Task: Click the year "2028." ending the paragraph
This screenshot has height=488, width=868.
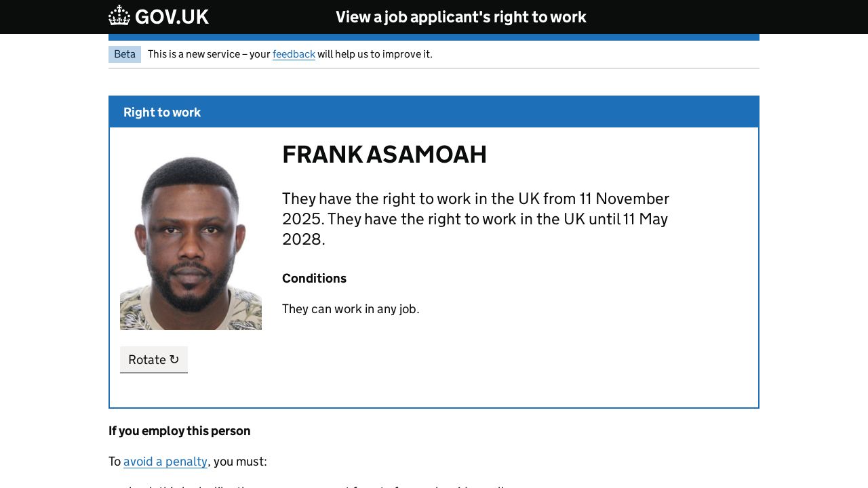Action: coord(303,239)
